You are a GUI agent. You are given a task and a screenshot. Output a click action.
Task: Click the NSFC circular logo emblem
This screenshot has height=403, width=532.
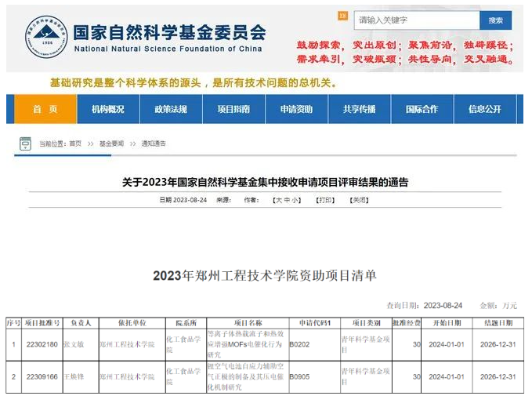point(46,37)
